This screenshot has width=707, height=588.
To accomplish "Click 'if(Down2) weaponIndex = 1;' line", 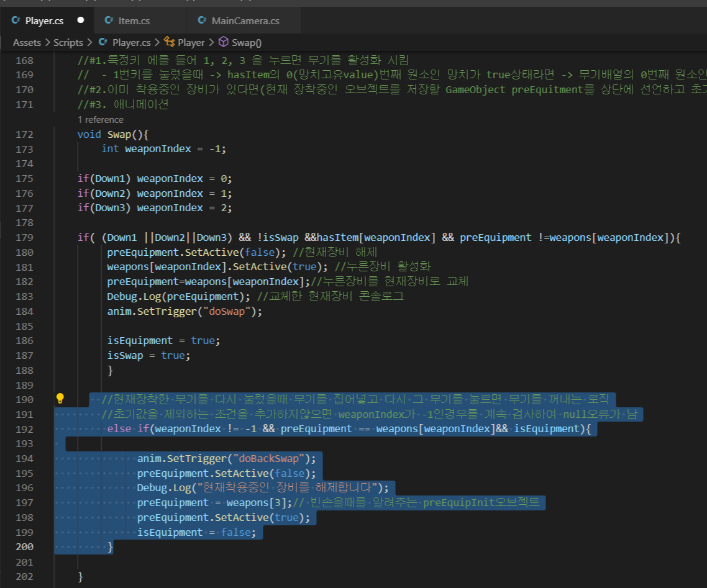I will pos(155,193).
